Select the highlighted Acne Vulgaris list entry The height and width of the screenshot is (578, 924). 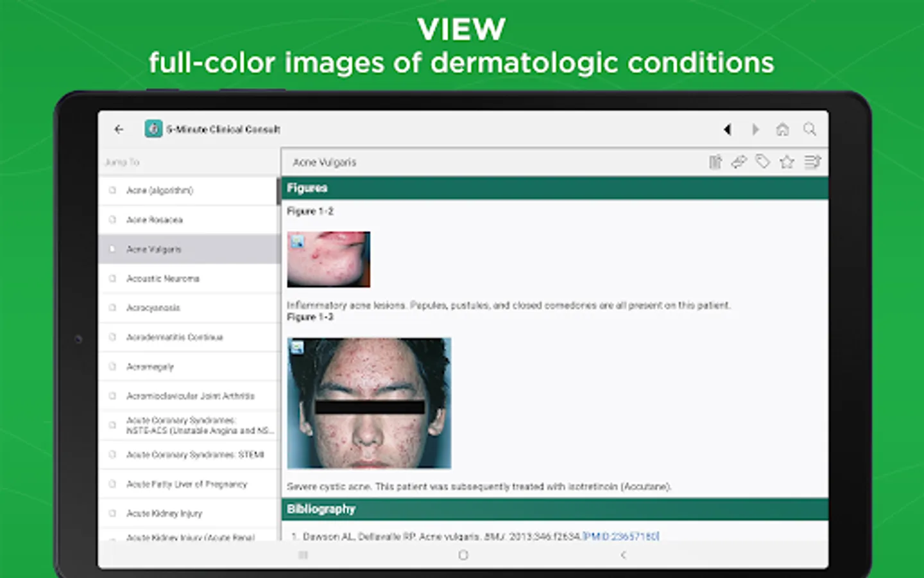pos(189,249)
